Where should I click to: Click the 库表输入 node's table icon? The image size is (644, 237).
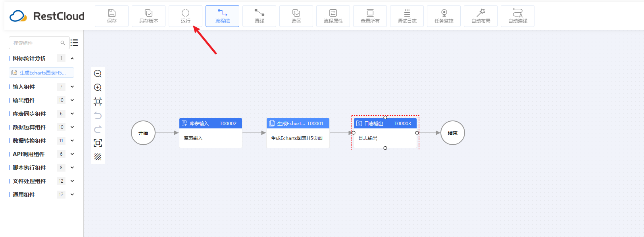[185, 123]
